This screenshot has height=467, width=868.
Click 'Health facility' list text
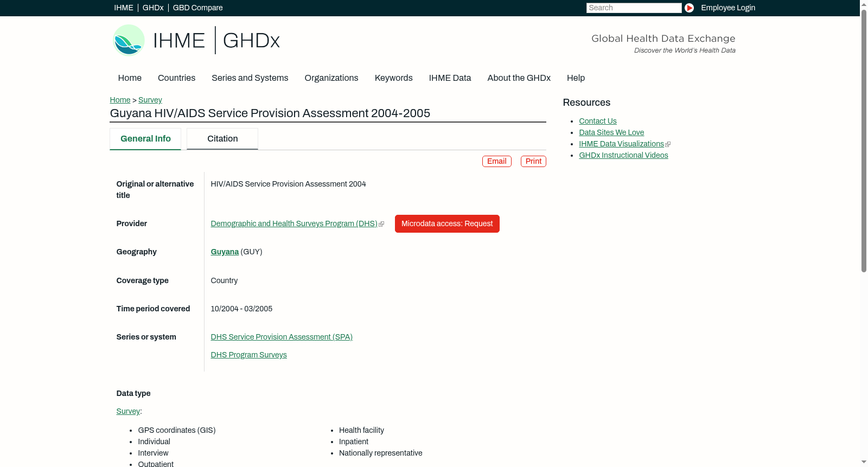[x=361, y=430]
